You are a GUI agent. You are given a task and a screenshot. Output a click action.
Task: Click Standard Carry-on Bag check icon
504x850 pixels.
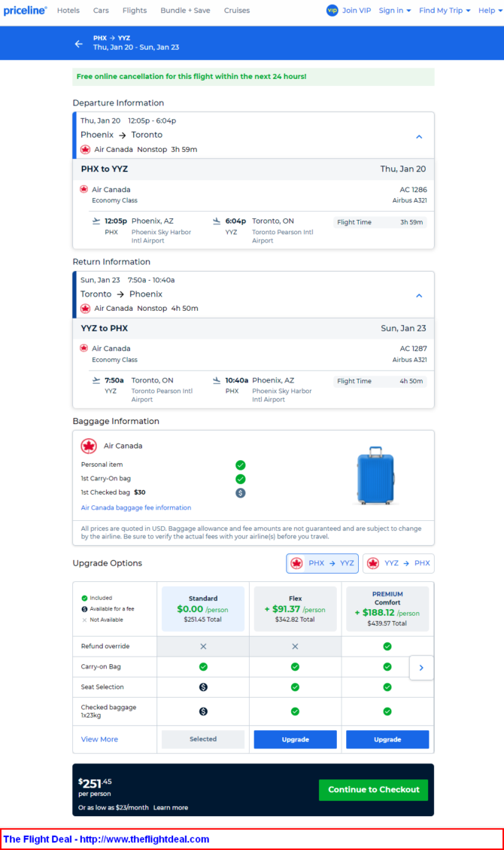(203, 667)
